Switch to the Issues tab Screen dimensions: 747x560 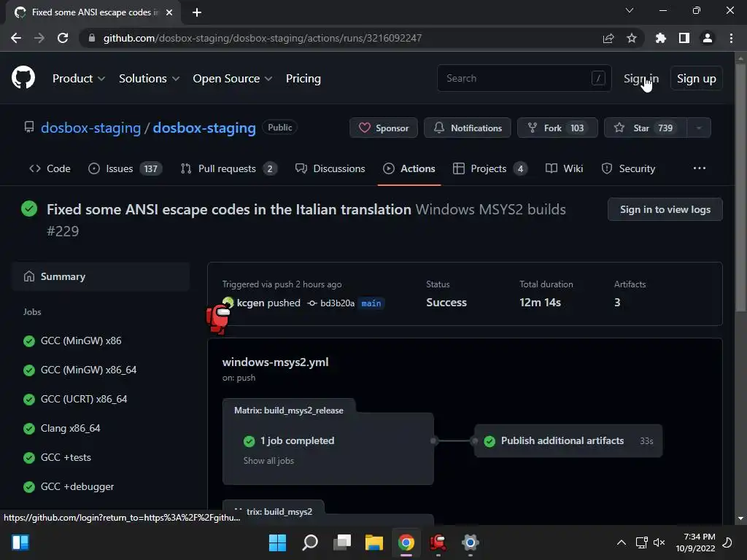(125, 168)
